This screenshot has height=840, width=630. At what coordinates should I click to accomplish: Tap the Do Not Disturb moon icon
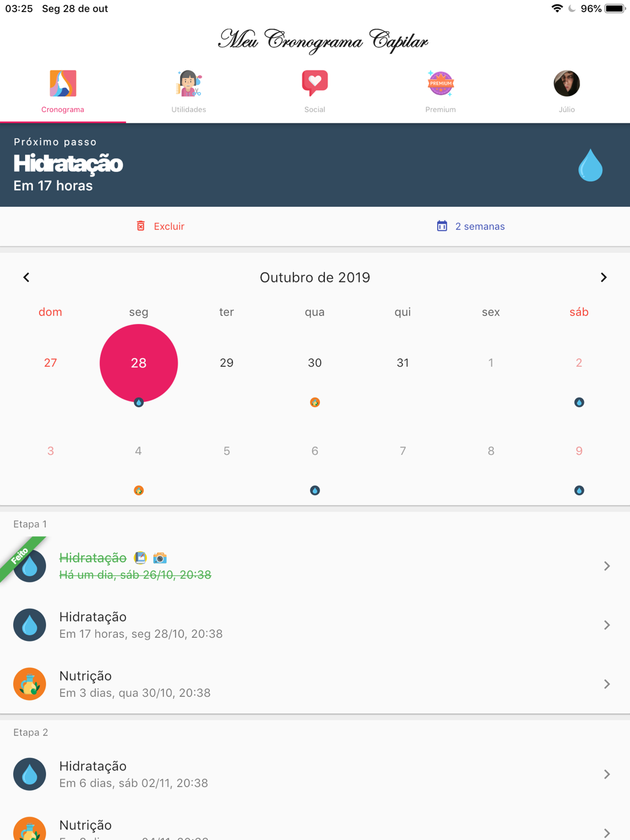coord(572,9)
